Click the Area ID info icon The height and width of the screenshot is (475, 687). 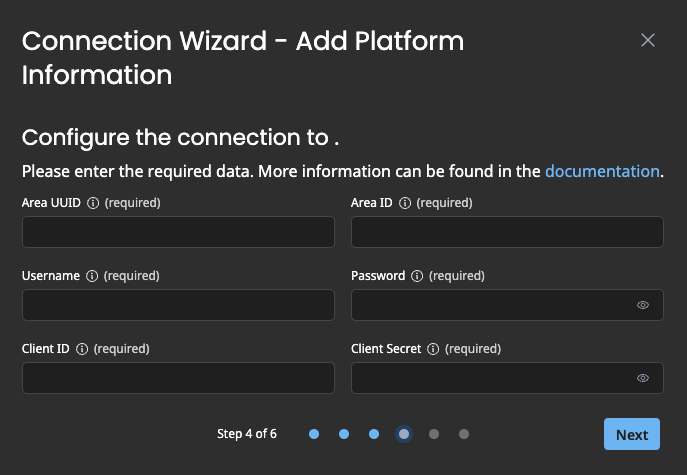point(405,203)
